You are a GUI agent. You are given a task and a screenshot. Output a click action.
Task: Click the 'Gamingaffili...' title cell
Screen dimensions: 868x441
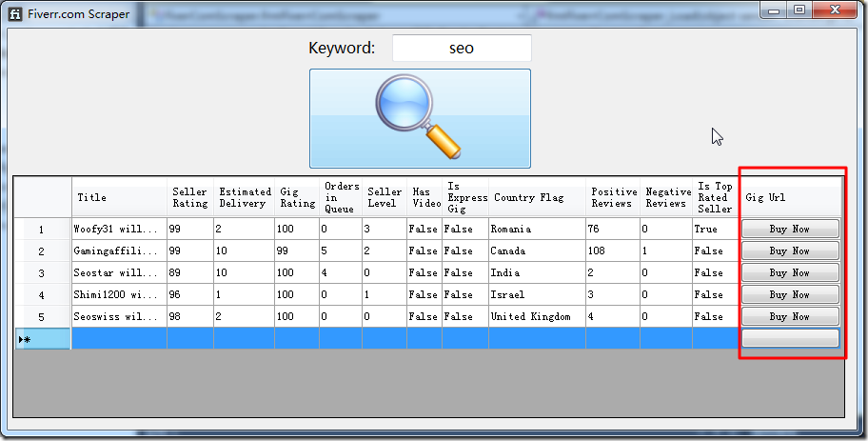pos(119,251)
